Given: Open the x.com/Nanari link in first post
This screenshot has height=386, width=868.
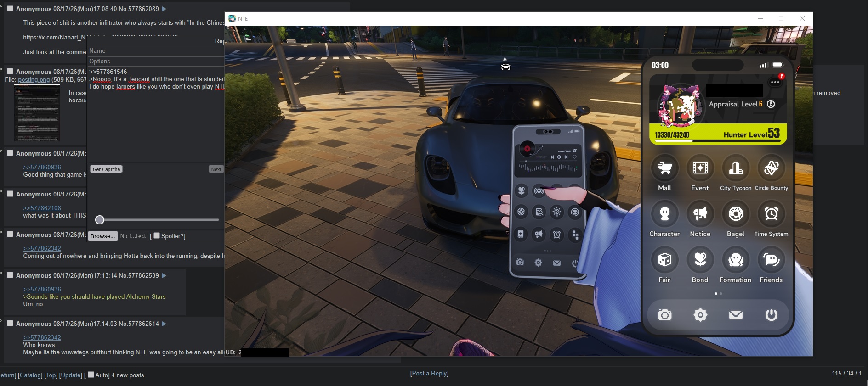Looking at the screenshot, I should point(55,37).
